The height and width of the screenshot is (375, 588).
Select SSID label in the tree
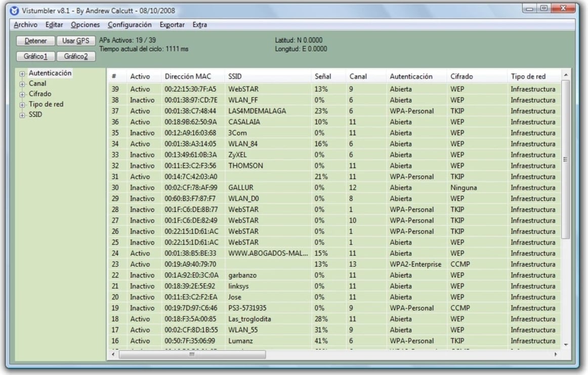point(35,115)
